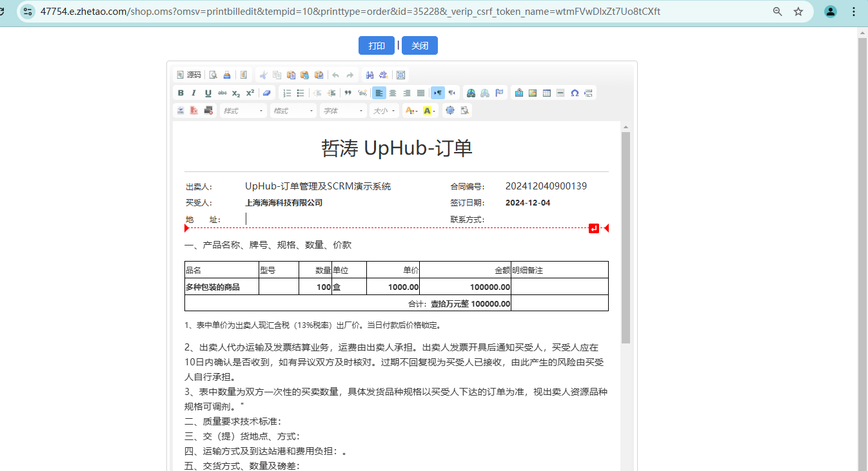This screenshot has height=471, width=868.
Task: Insert a numbered list
Action: click(x=287, y=93)
